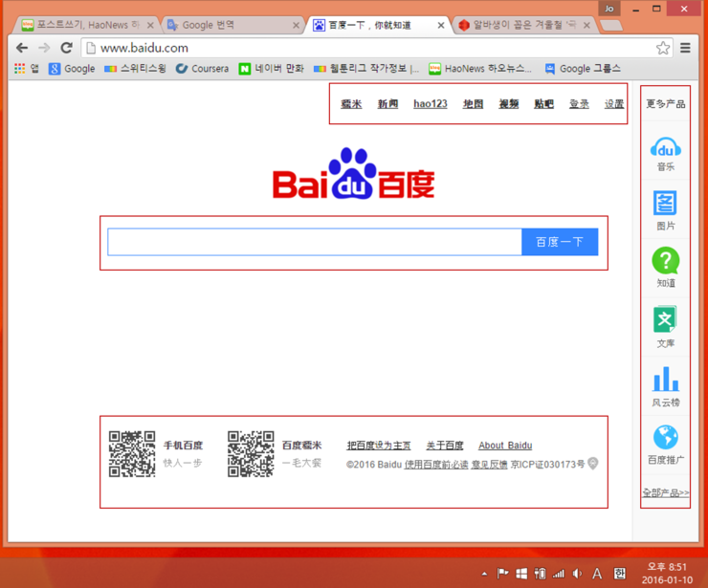Open Baidu Zhidao (知道) question mark icon
The width and height of the screenshot is (708, 588).
click(666, 261)
